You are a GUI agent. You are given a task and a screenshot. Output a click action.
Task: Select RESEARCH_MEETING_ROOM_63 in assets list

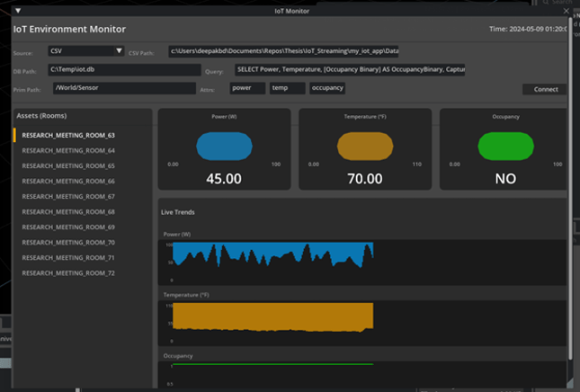[x=68, y=136]
